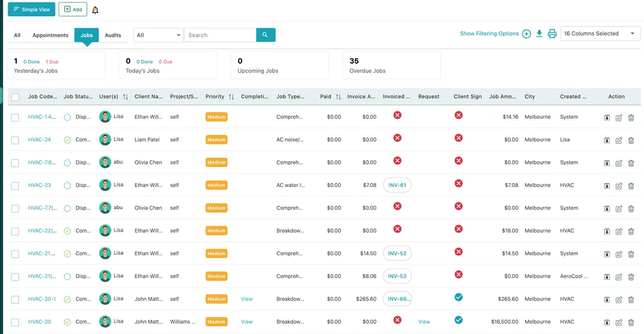644x334 pixels.
Task: Select the checkbox for the $18.00 job row
Action: point(15,231)
